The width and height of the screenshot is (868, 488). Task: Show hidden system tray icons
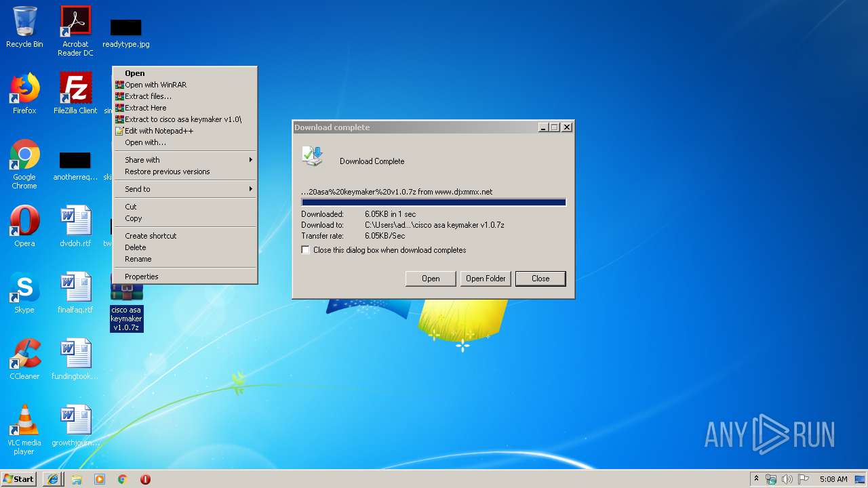pyautogui.click(x=756, y=479)
